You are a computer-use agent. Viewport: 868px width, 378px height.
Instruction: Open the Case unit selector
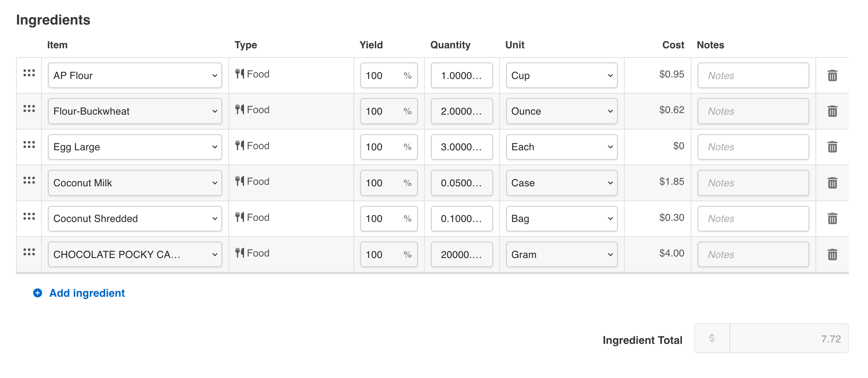[x=561, y=183]
